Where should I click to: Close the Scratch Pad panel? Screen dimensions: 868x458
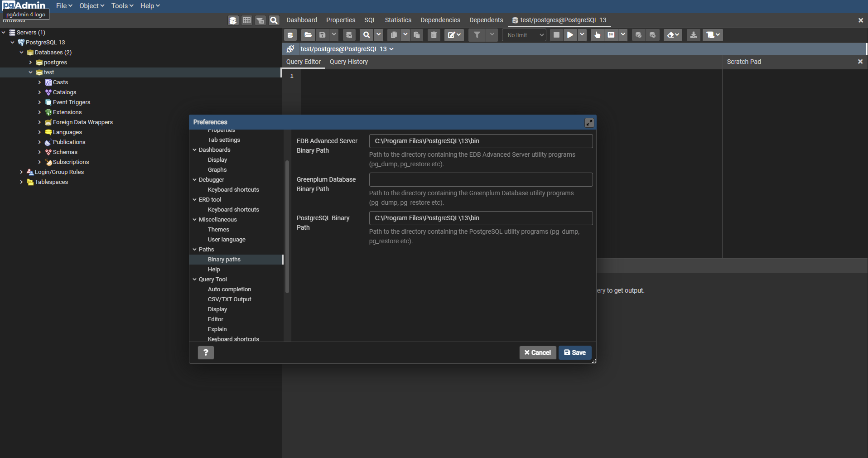point(860,62)
